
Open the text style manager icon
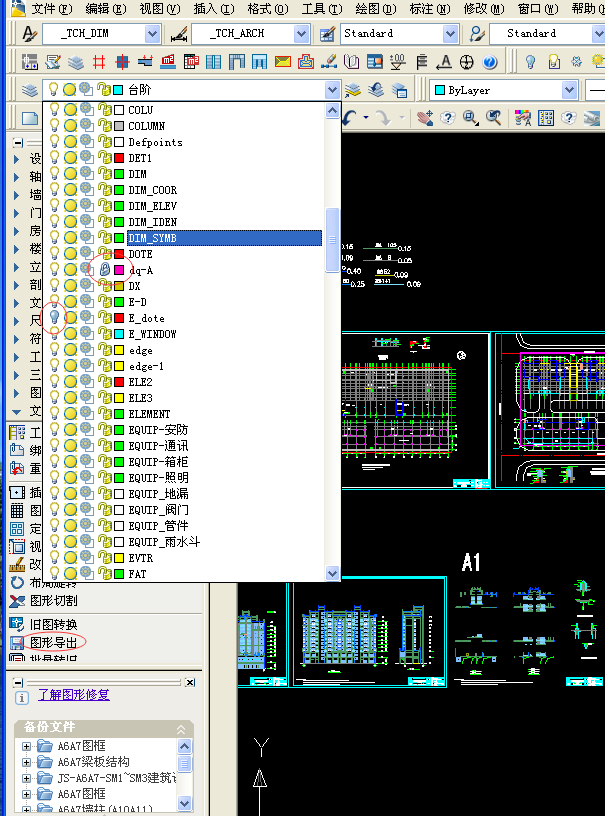point(29,34)
